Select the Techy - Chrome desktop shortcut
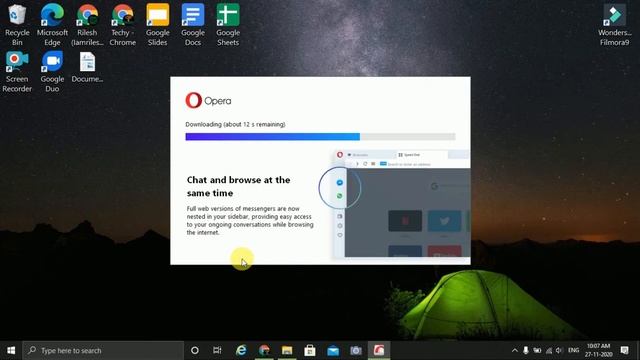 pos(122,24)
